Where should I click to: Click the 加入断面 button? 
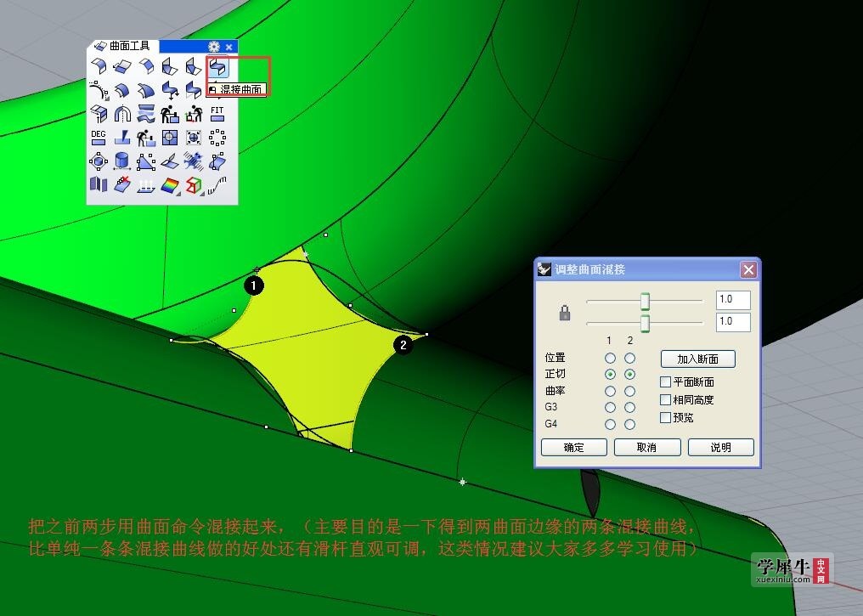[x=698, y=359]
